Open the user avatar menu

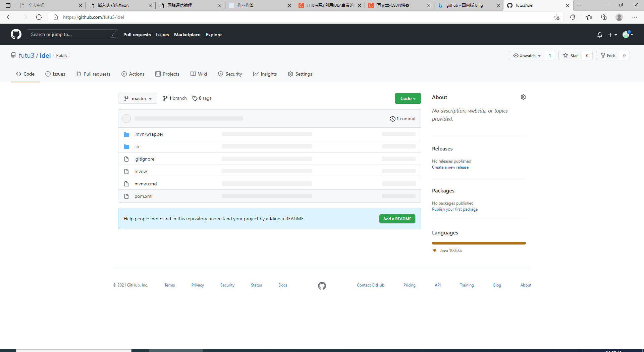pyautogui.click(x=628, y=34)
